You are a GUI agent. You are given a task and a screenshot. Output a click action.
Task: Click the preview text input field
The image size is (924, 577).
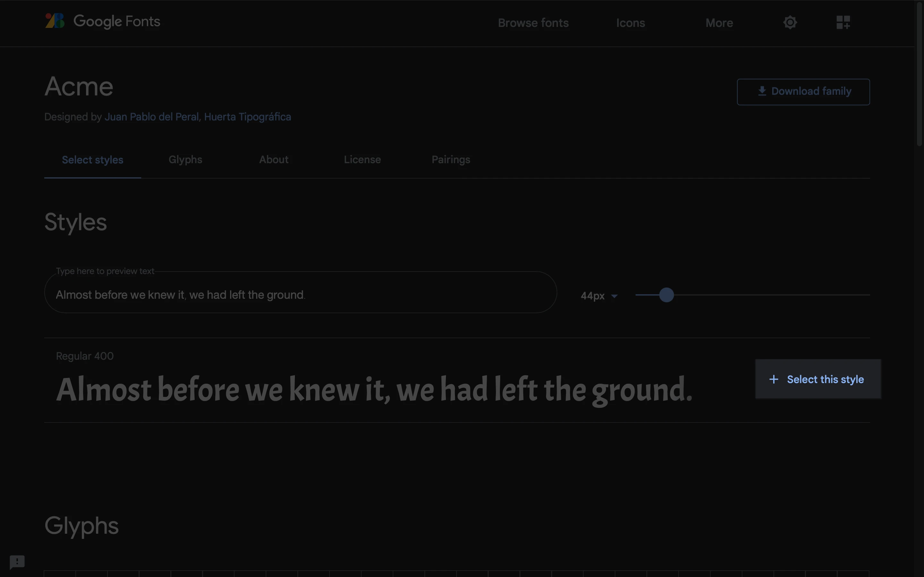click(300, 295)
